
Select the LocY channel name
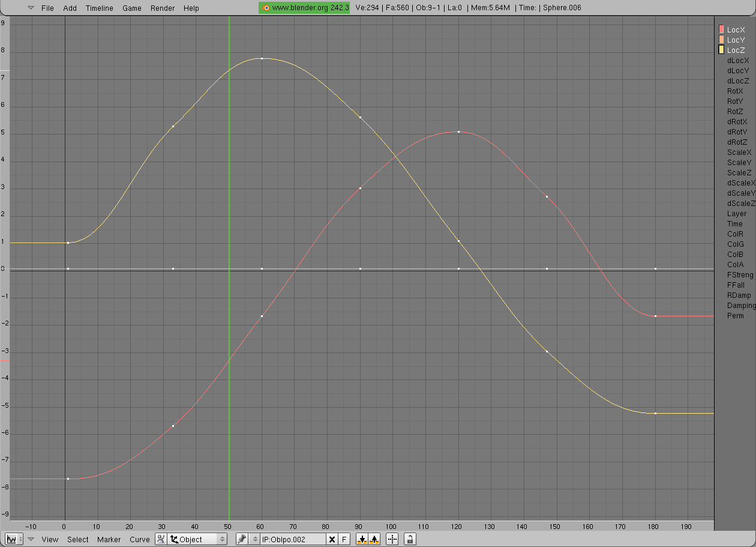(x=736, y=40)
